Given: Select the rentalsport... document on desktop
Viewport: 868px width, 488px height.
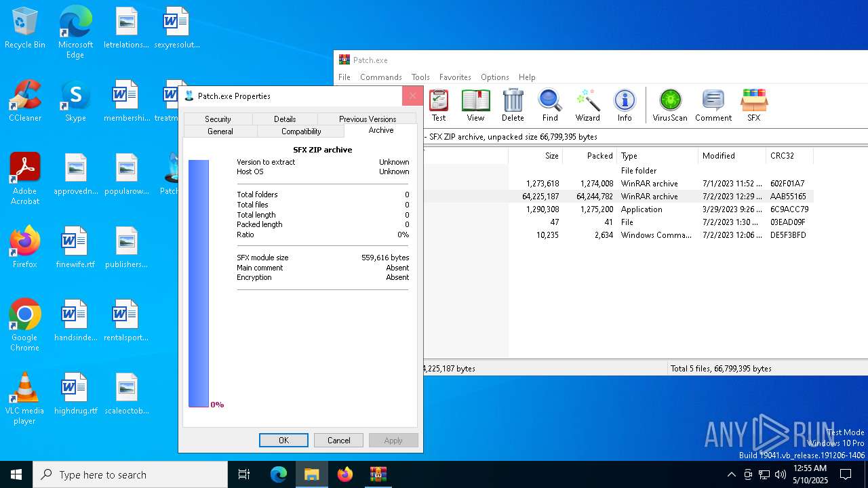Looking at the screenshot, I should (x=126, y=321).
